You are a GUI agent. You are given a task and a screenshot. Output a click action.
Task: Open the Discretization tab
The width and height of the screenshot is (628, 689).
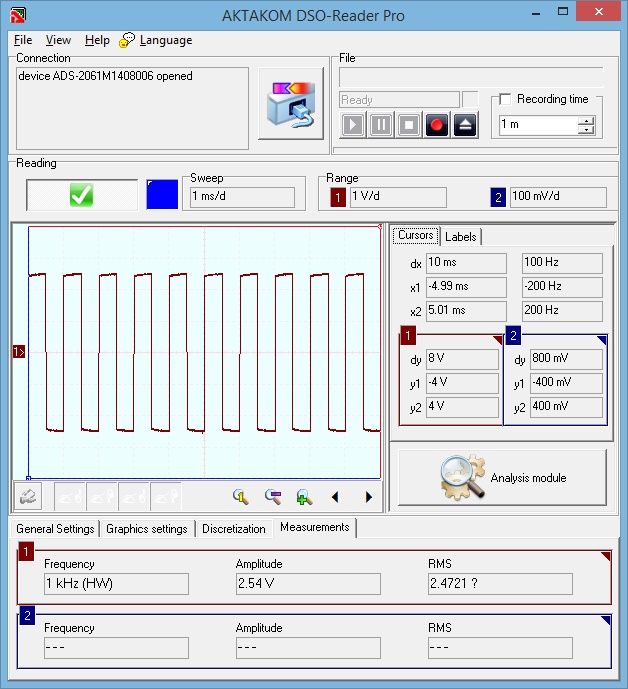[234, 529]
